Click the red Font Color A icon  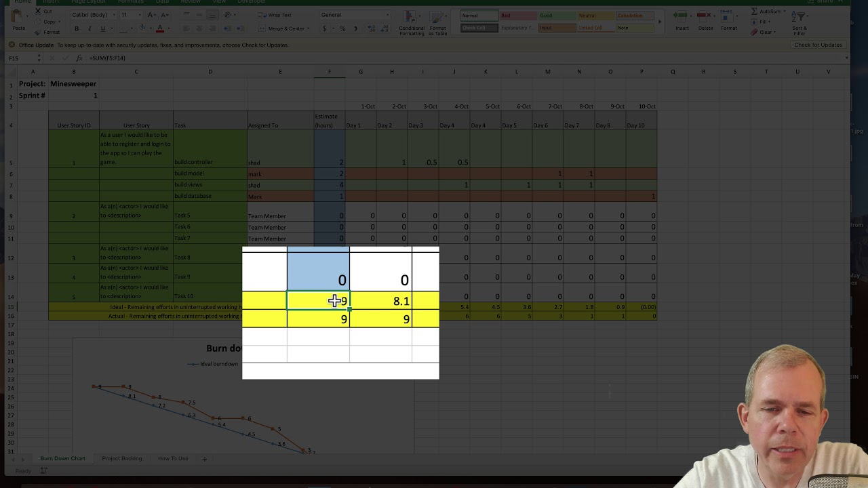[x=160, y=28]
